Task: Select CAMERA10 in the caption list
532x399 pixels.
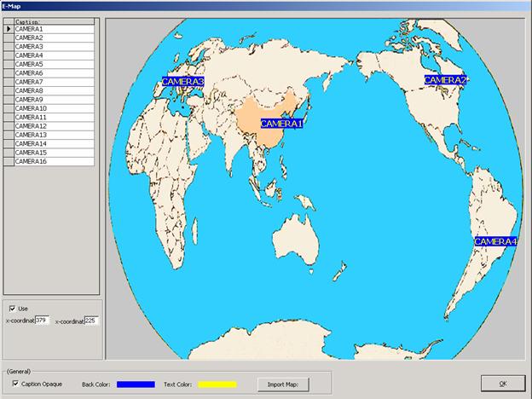Action: point(54,108)
